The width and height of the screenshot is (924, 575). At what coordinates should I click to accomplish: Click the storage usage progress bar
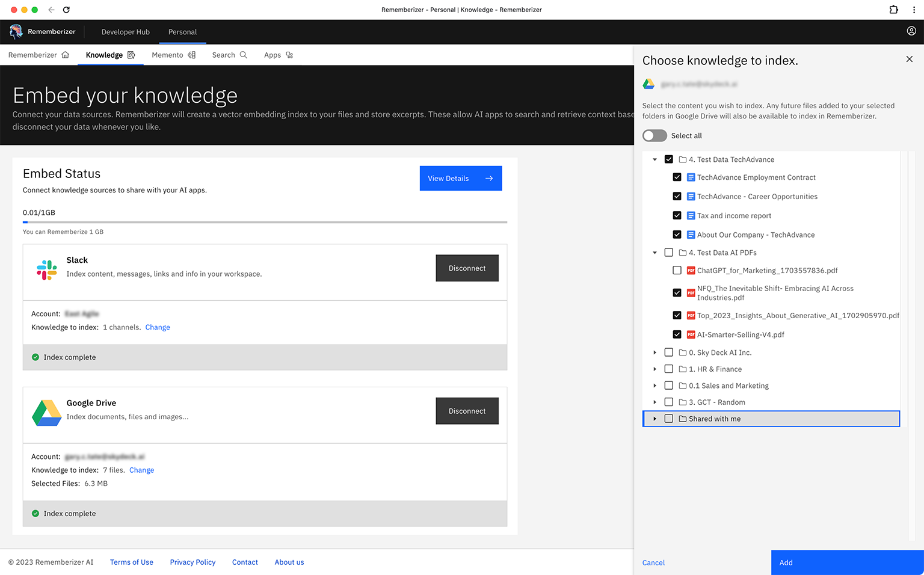[265, 222]
